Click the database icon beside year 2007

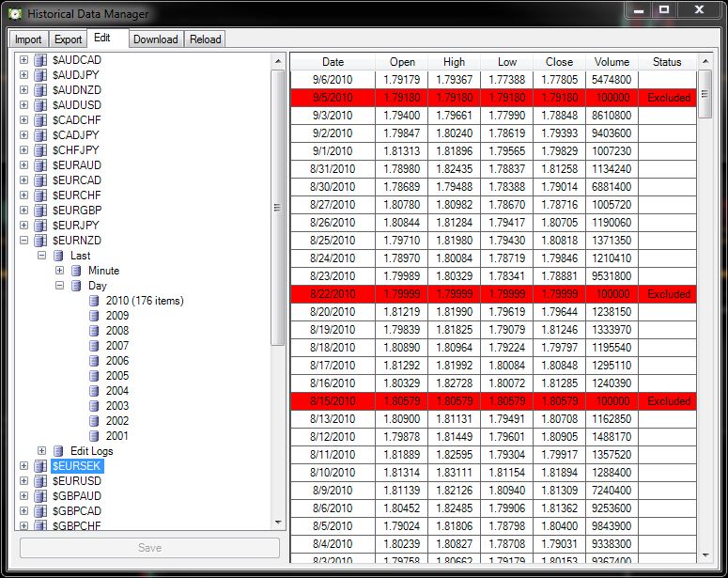pos(95,346)
